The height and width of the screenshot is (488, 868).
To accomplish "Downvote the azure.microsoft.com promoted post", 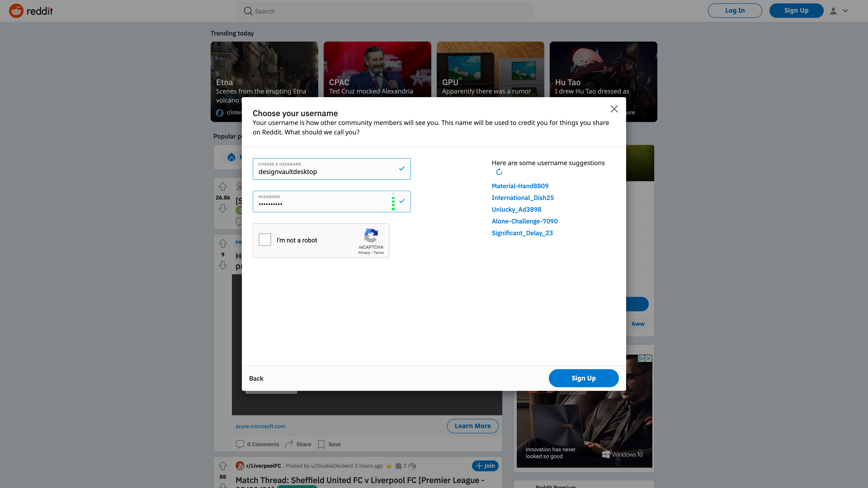I will [223, 266].
